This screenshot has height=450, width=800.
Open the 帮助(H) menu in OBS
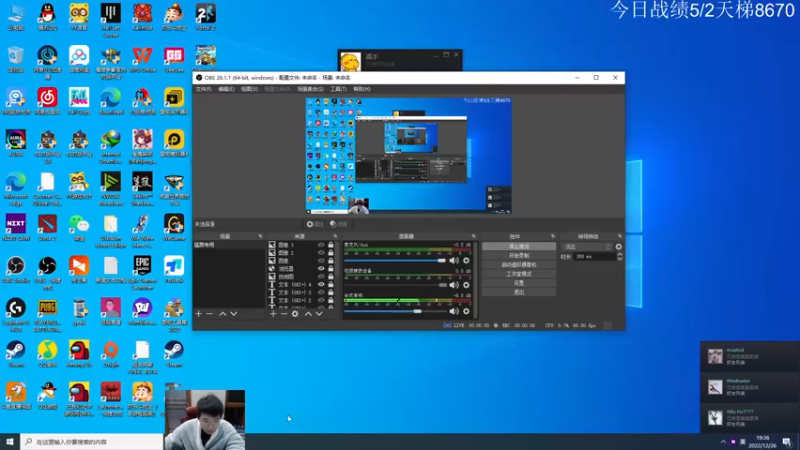point(362,89)
